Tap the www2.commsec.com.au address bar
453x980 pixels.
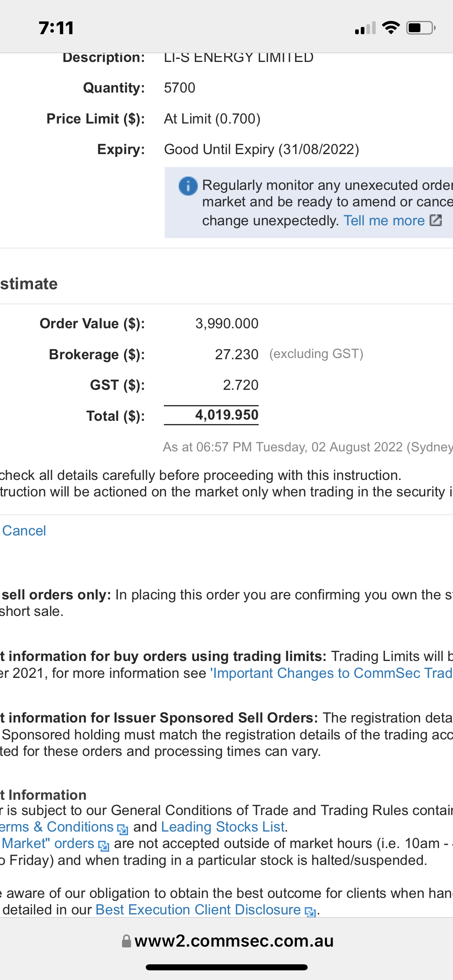click(x=234, y=941)
